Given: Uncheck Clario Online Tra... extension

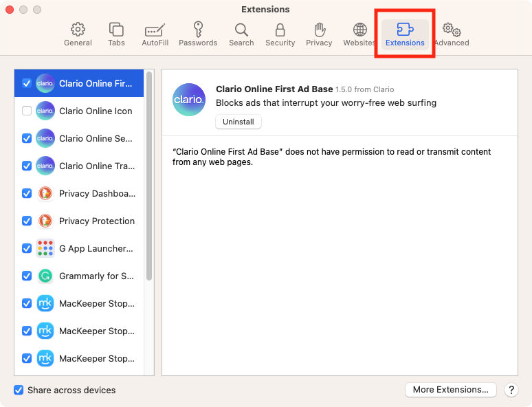Looking at the screenshot, I should point(27,166).
